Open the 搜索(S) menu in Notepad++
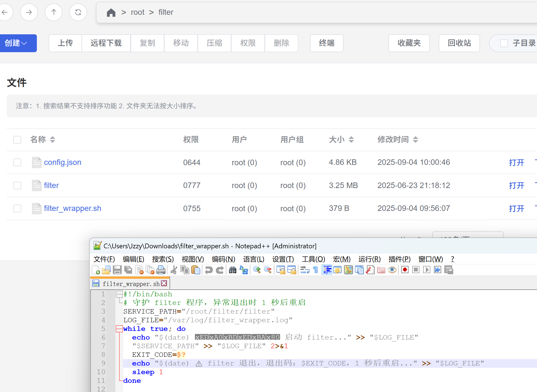 click(163, 259)
